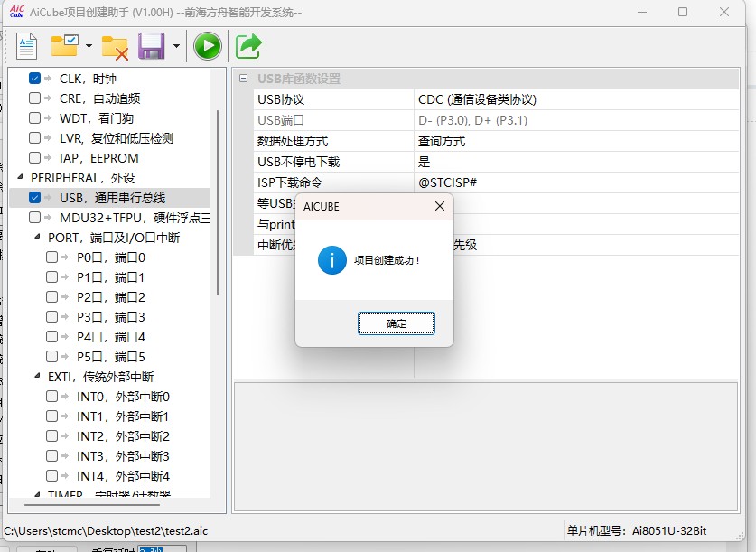Click the D- (P3.0), D+ (P3.1) value
The height and width of the screenshot is (552, 756).
point(472,120)
